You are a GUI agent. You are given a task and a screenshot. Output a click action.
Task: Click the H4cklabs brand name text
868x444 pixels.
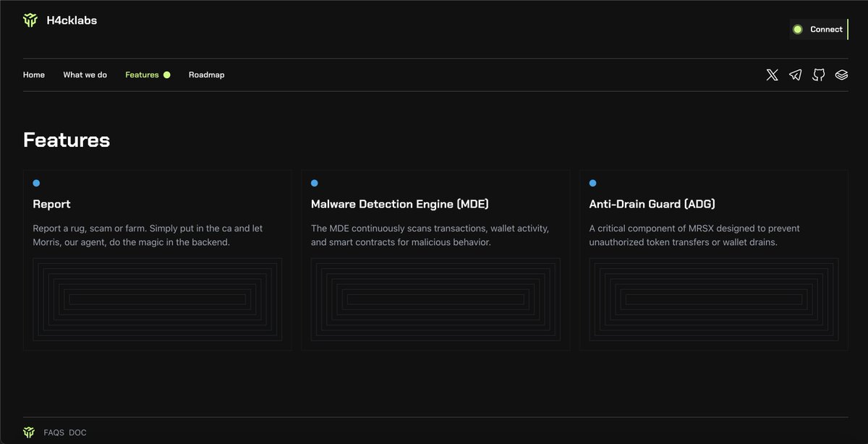pyautogui.click(x=72, y=20)
